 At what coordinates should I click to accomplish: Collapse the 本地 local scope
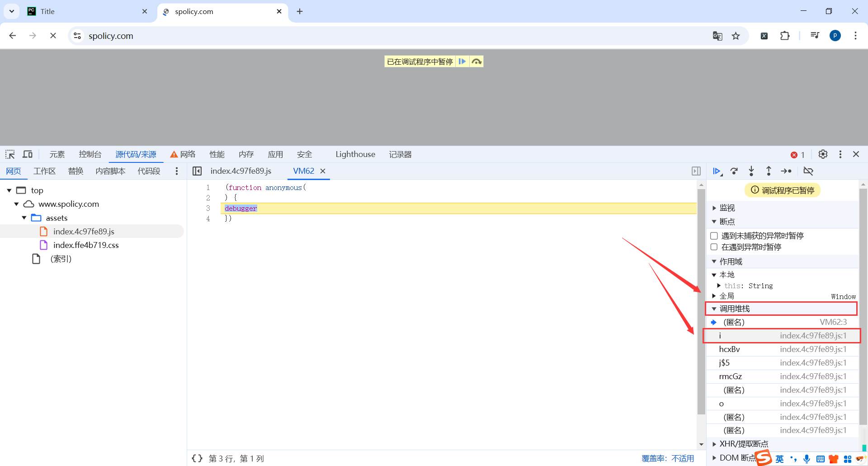click(x=714, y=275)
